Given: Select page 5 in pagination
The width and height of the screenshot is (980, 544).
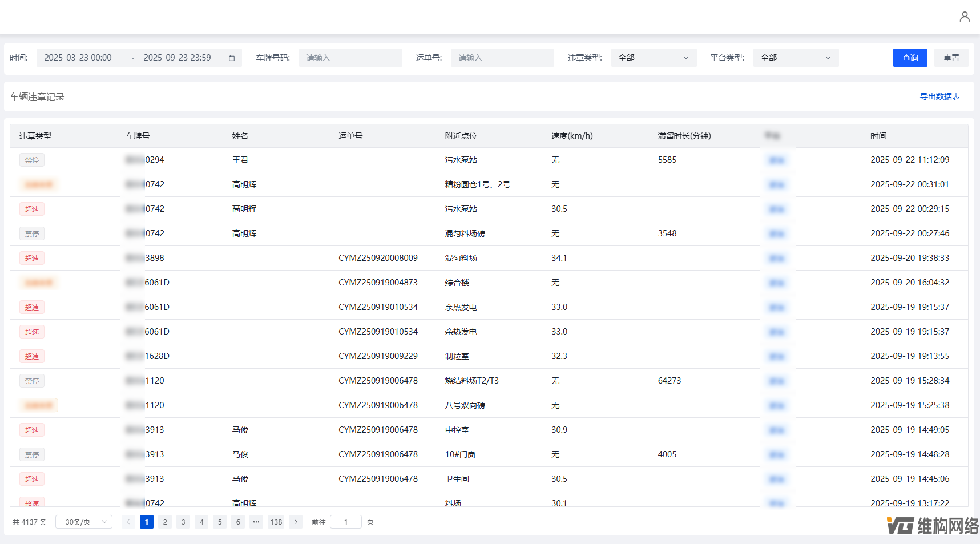Looking at the screenshot, I should (220, 522).
